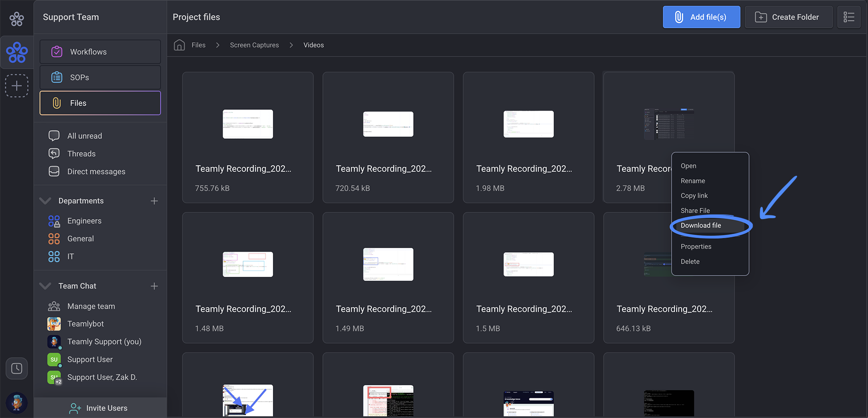Image resolution: width=868 pixels, height=418 pixels.
Task: Add a new workspace with dashed plus
Action: pos(17,86)
